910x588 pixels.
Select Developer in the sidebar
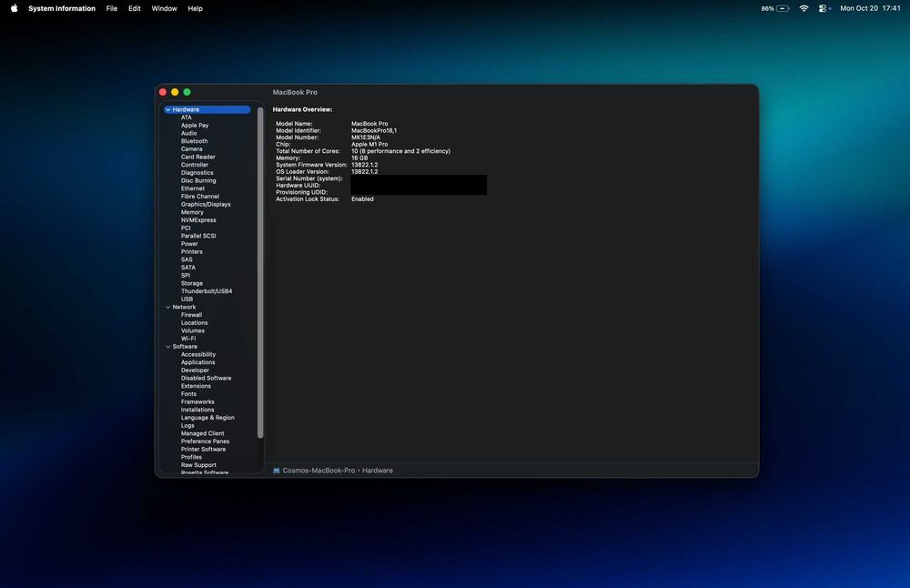[x=195, y=370]
